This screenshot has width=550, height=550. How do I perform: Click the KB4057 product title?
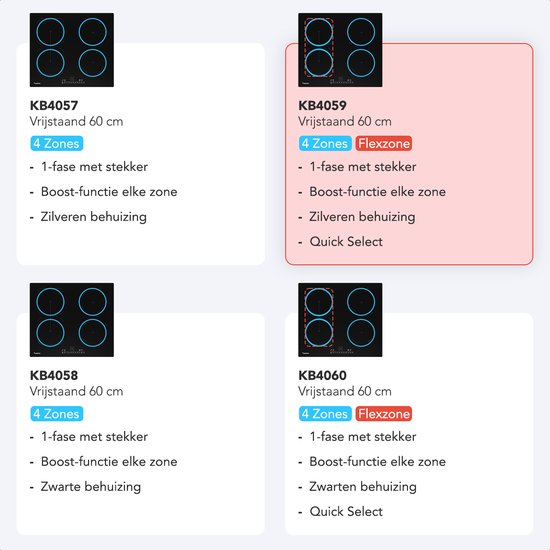pos(54,105)
